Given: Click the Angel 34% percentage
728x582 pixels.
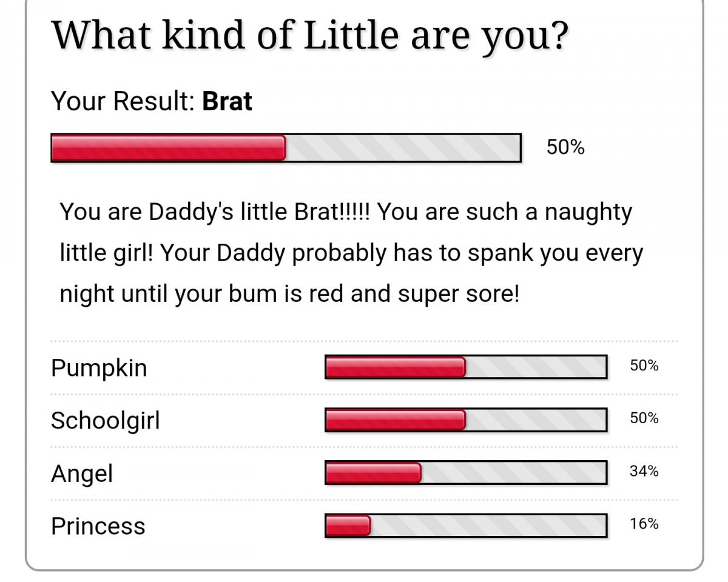Looking at the screenshot, I should [x=644, y=471].
